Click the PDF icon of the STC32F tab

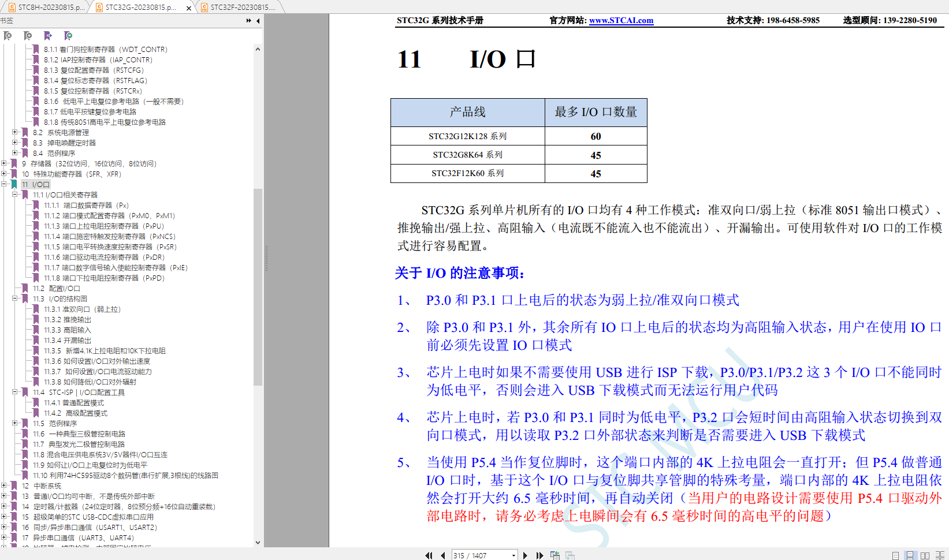tap(204, 8)
